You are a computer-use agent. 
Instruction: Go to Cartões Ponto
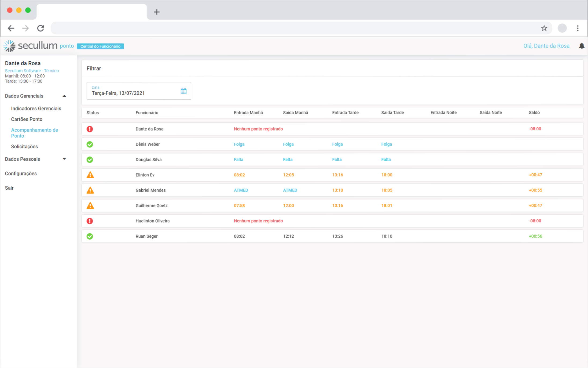pyautogui.click(x=27, y=119)
